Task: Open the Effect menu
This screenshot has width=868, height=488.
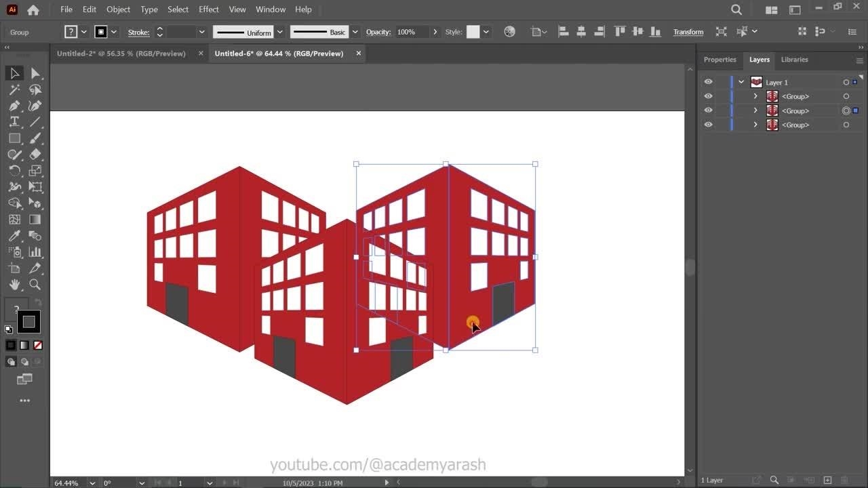Action: tap(208, 9)
